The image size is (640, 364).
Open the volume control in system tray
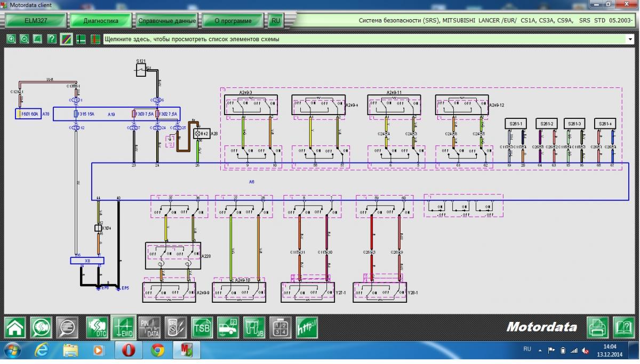point(585,350)
